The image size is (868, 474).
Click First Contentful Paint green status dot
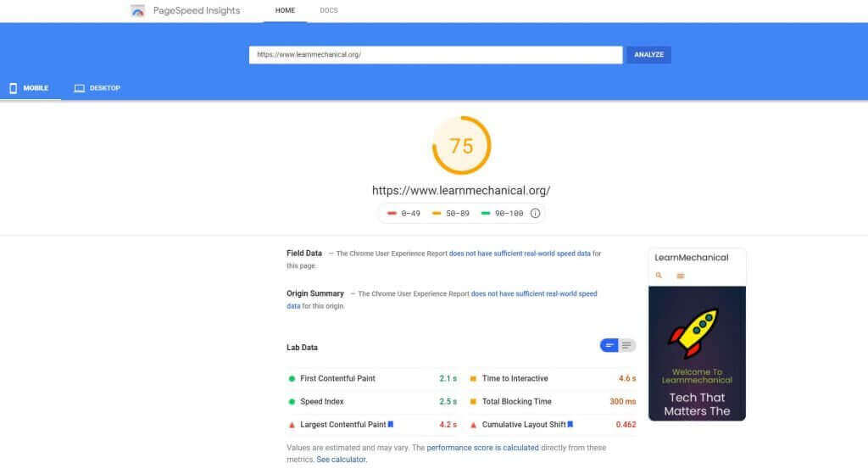[x=292, y=379]
